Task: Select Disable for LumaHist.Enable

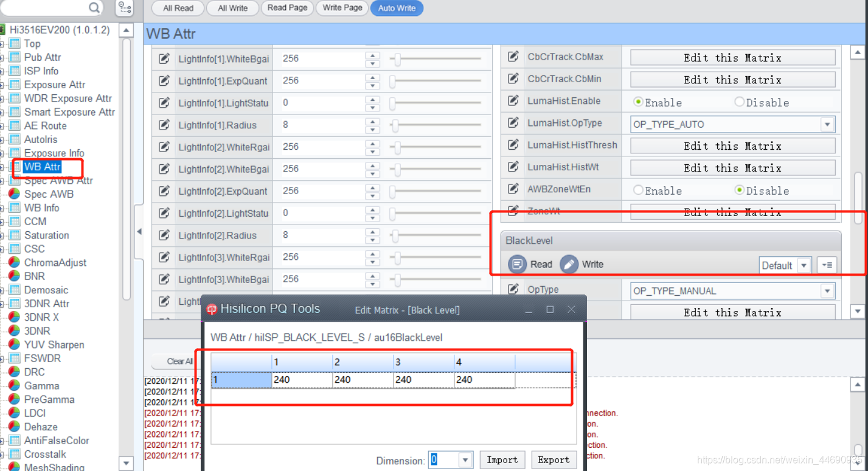Action: coord(739,102)
